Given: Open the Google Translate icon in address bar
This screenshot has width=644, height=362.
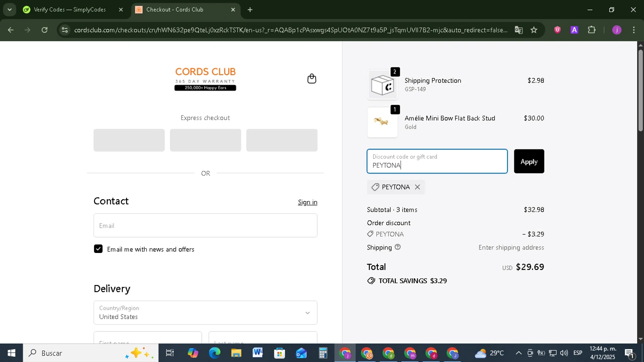Looking at the screenshot, I should tap(519, 30).
